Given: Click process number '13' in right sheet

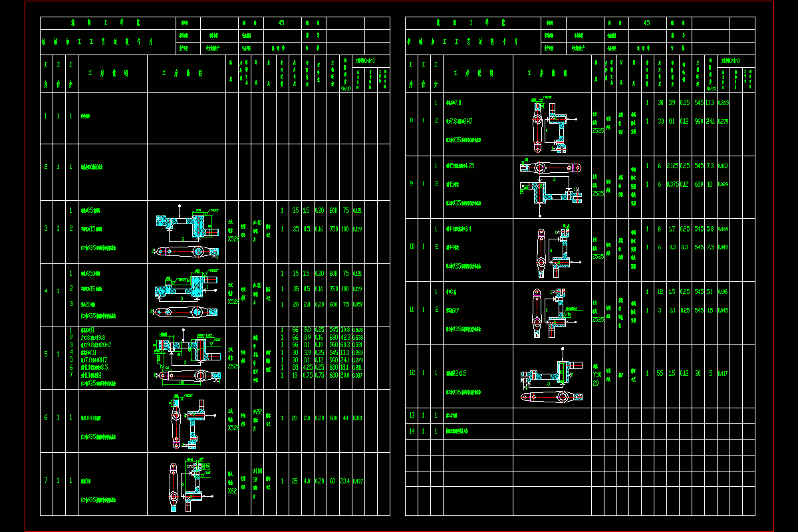Looking at the screenshot, I should (x=412, y=415).
